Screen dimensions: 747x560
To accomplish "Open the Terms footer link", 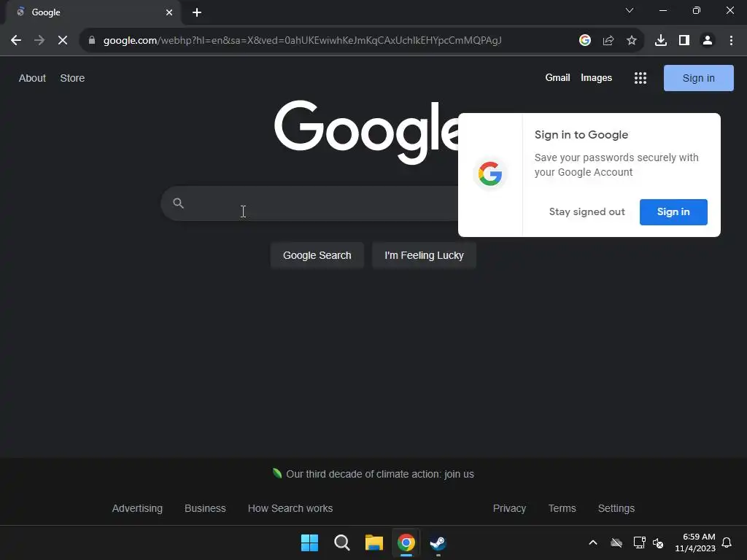I will pos(562,508).
